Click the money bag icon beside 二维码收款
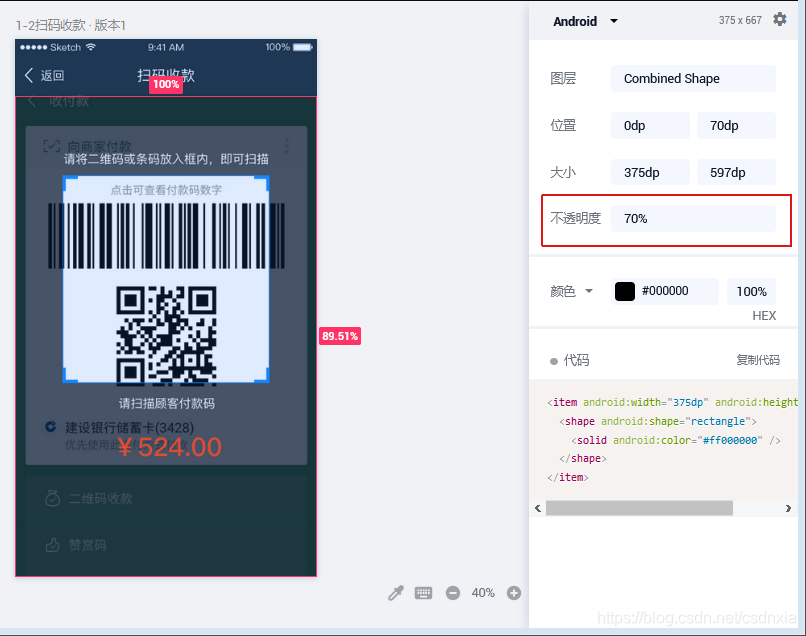This screenshot has height=636, width=806. (x=52, y=498)
